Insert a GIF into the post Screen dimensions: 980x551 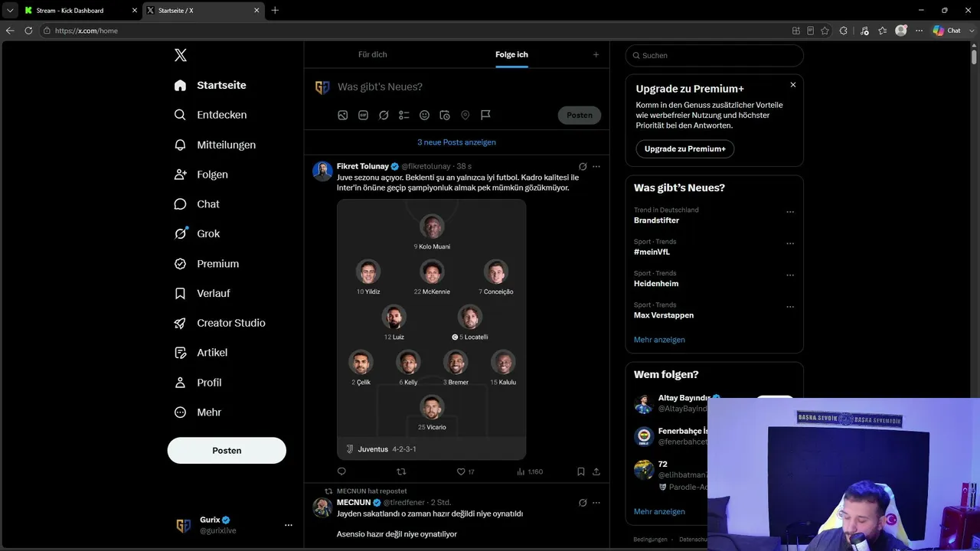tap(363, 115)
